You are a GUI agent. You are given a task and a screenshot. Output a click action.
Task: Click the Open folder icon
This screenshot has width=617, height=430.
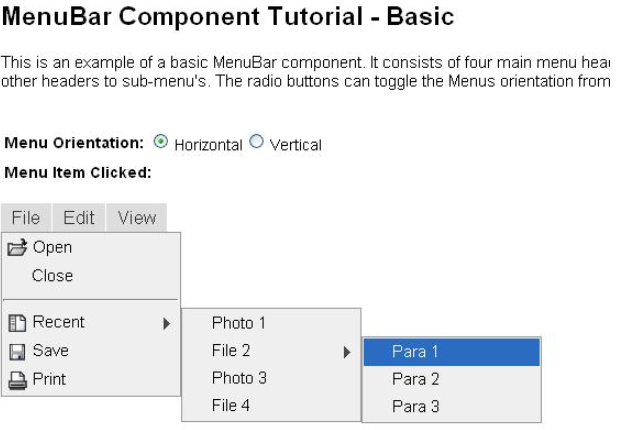pyautogui.click(x=17, y=248)
